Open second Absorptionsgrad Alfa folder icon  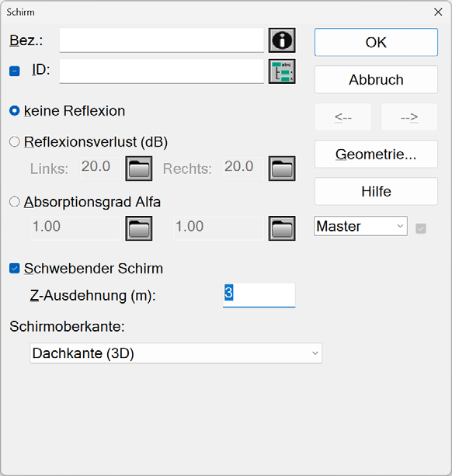click(x=282, y=228)
